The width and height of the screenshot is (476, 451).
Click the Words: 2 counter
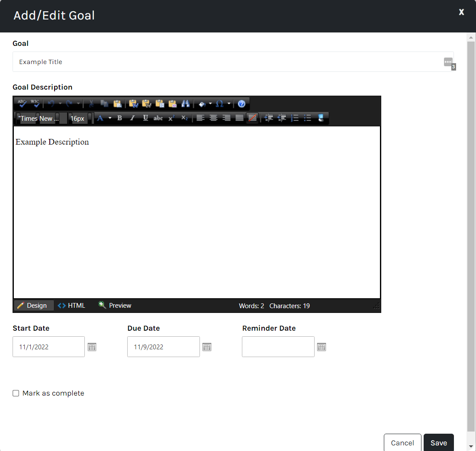point(251,306)
